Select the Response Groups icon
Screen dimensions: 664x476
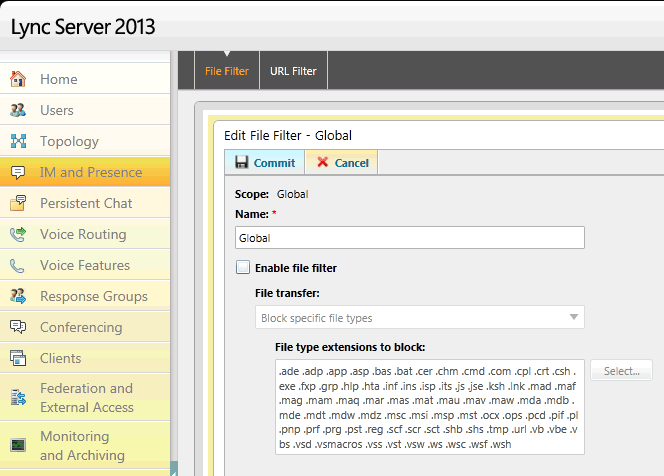pos(18,296)
